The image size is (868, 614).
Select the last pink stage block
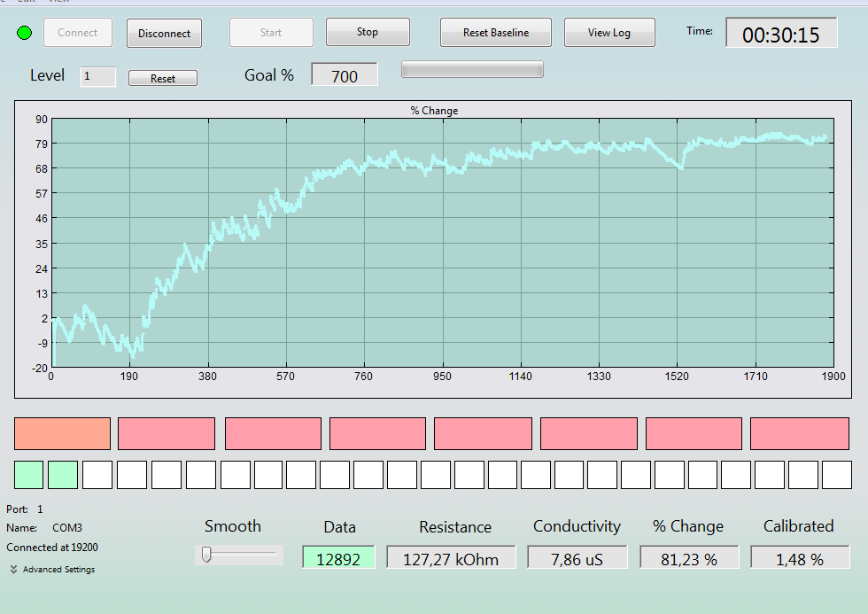click(799, 433)
